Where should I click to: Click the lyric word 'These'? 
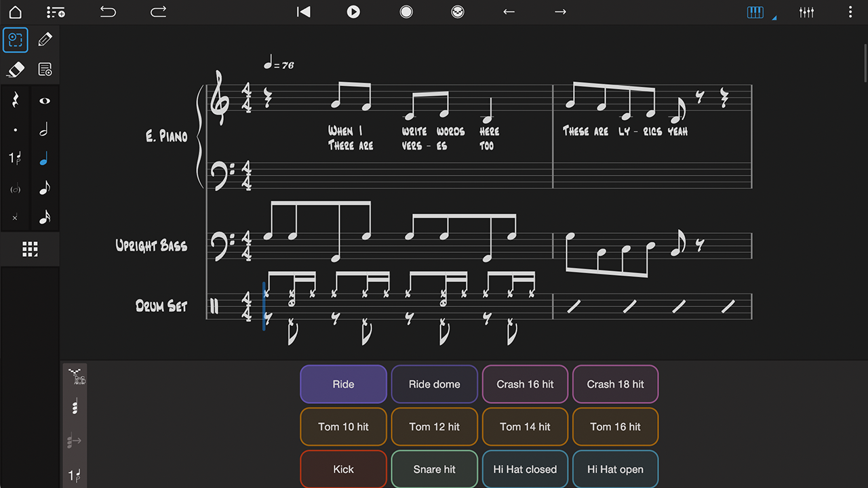pos(576,131)
